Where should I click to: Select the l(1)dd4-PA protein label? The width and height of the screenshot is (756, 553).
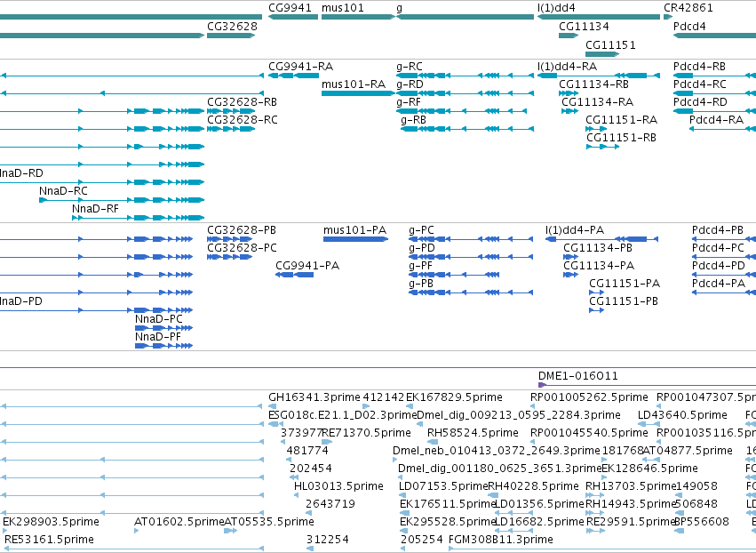coord(575,230)
